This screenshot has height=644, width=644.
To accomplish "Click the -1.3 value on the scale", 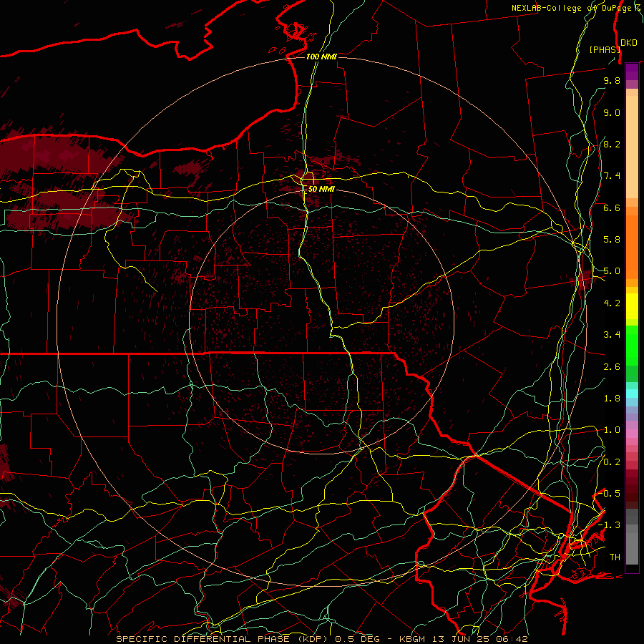I will (x=610, y=525).
